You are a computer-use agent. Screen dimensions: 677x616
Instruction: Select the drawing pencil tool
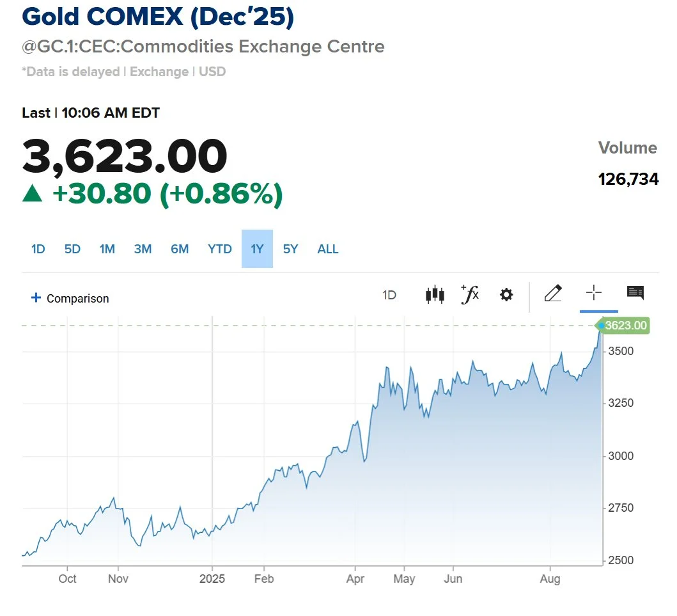552,294
